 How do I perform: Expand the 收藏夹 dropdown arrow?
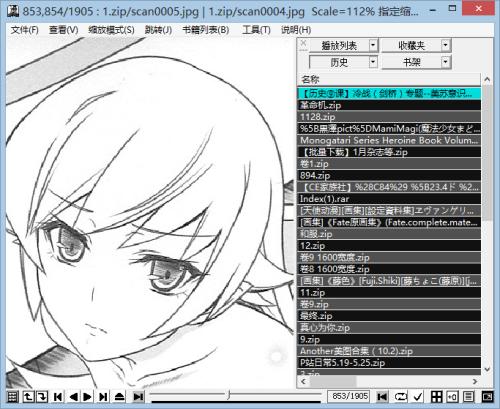[x=446, y=45]
